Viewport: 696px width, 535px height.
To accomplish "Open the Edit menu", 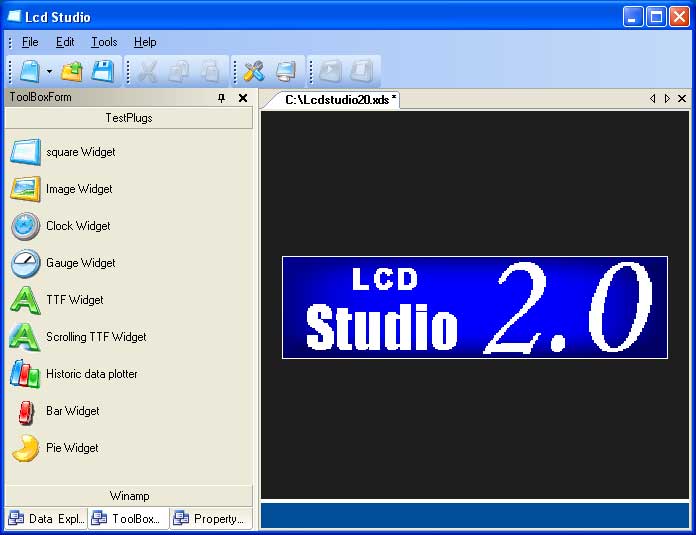I will 65,42.
